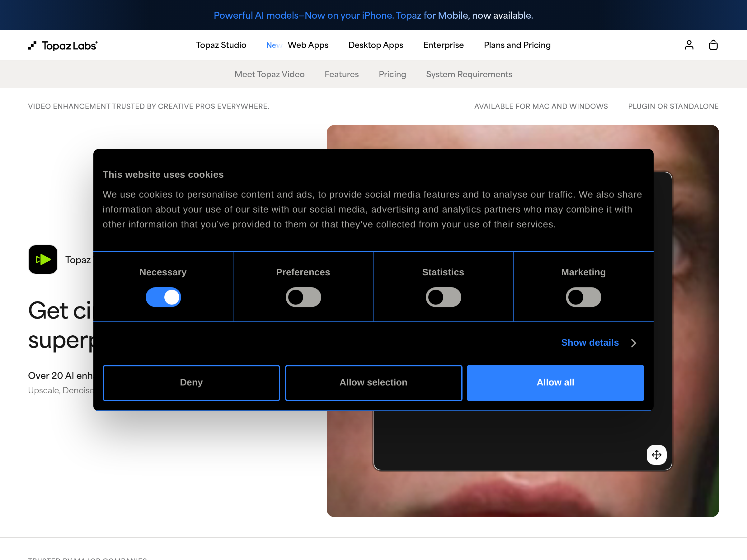Go to System Requirements section
The width and height of the screenshot is (747, 560).
point(469,74)
